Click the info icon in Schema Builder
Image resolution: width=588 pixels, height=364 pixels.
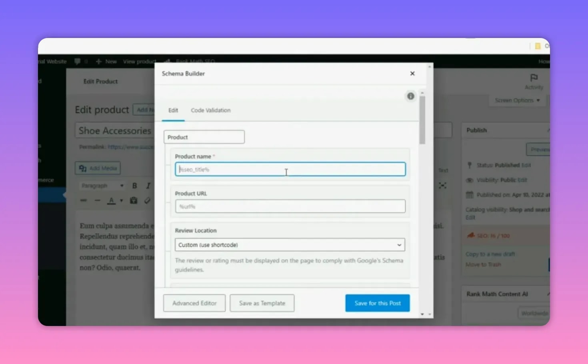[410, 96]
